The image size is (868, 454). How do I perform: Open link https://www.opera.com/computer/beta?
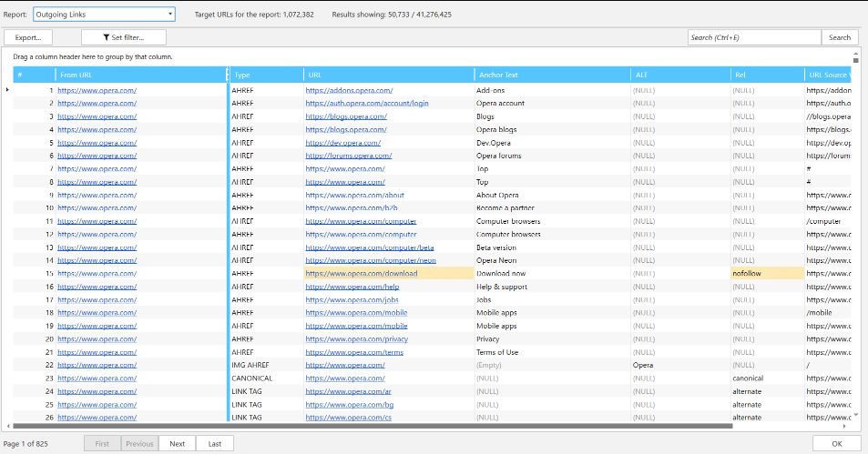pos(370,247)
